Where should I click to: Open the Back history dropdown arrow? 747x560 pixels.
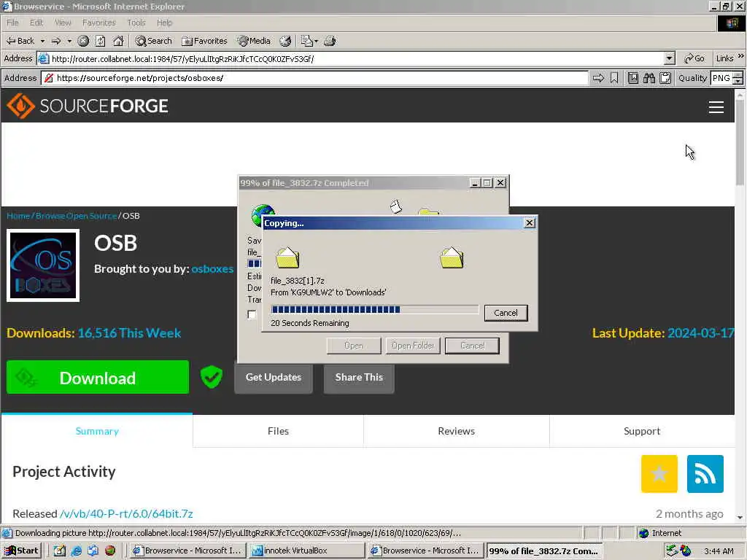tap(42, 41)
